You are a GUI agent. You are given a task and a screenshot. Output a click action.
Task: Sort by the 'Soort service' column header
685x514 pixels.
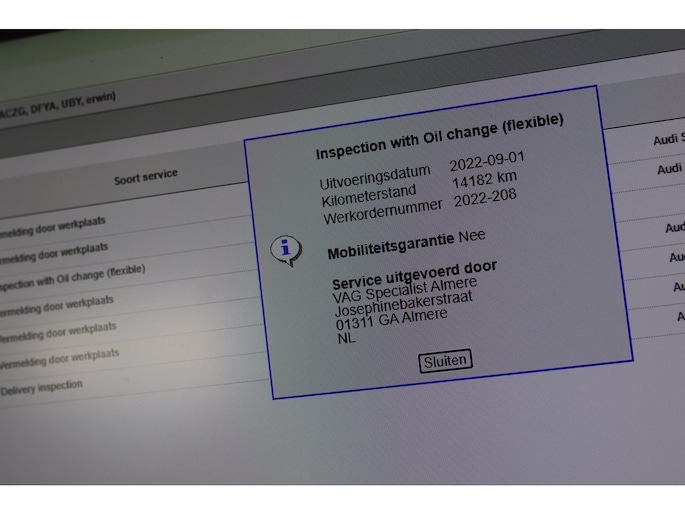pos(145,176)
